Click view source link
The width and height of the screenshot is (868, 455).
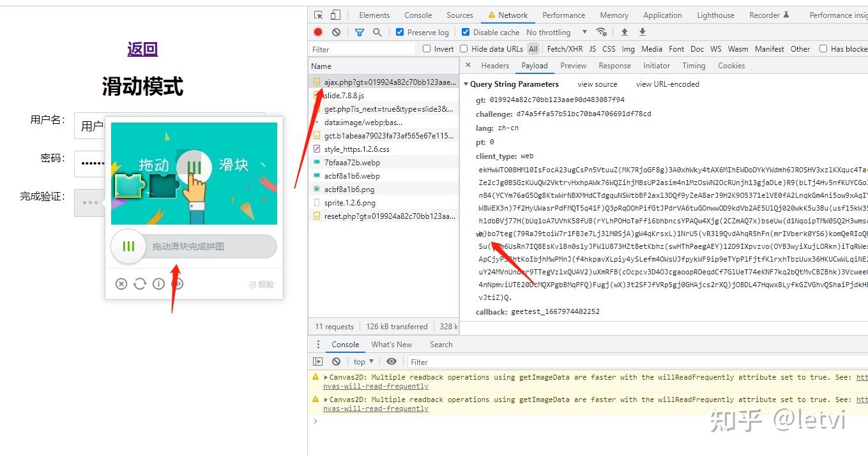pos(597,84)
